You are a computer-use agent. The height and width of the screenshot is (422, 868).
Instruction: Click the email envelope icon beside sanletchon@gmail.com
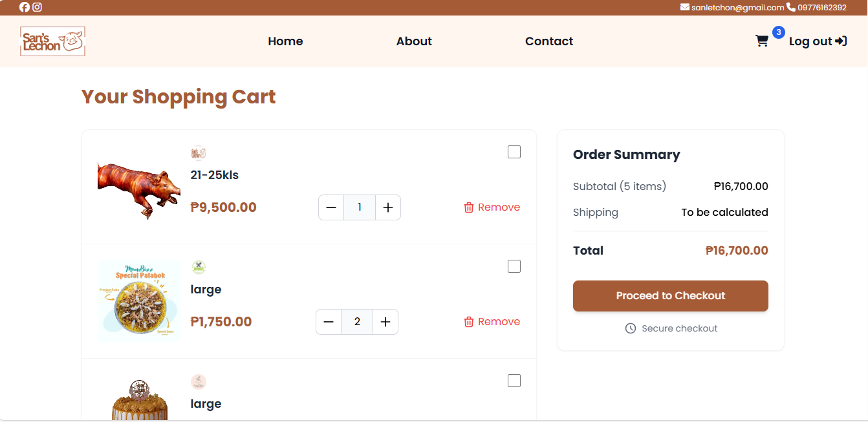click(x=684, y=7)
